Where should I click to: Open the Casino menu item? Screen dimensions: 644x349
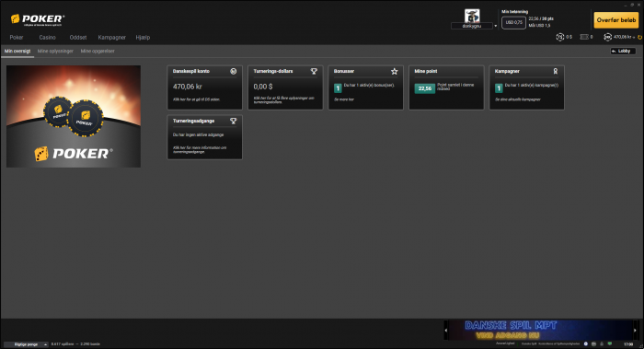pyautogui.click(x=47, y=38)
